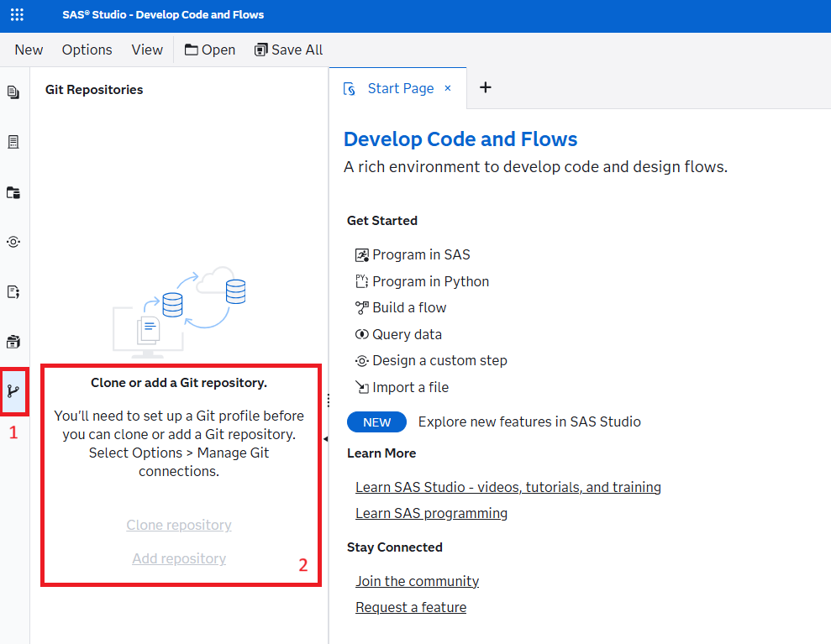Click Open in the toolbar
Image resolution: width=831 pixels, height=644 pixels.
210,50
